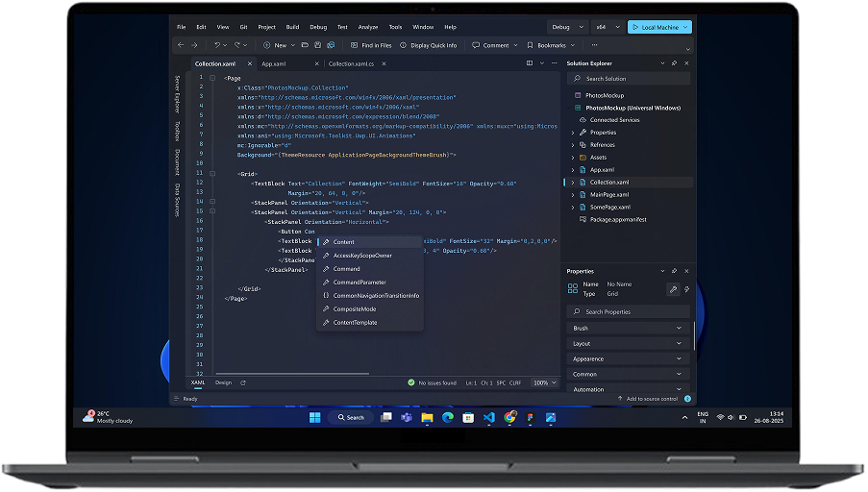Pin the Properties panel

point(674,271)
